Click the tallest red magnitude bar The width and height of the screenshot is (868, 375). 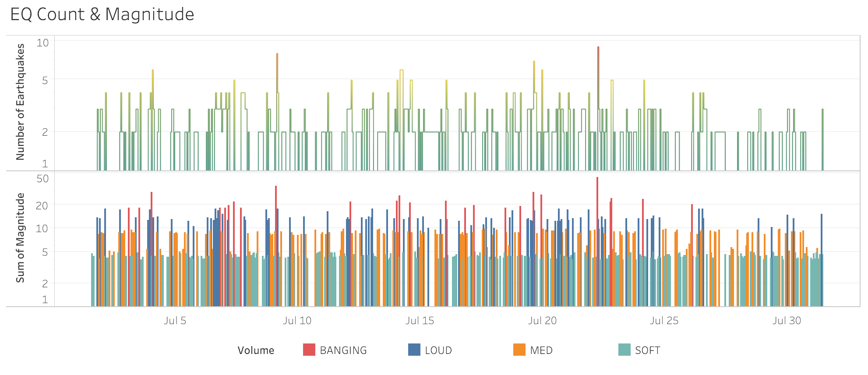pyautogui.click(x=597, y=241)
